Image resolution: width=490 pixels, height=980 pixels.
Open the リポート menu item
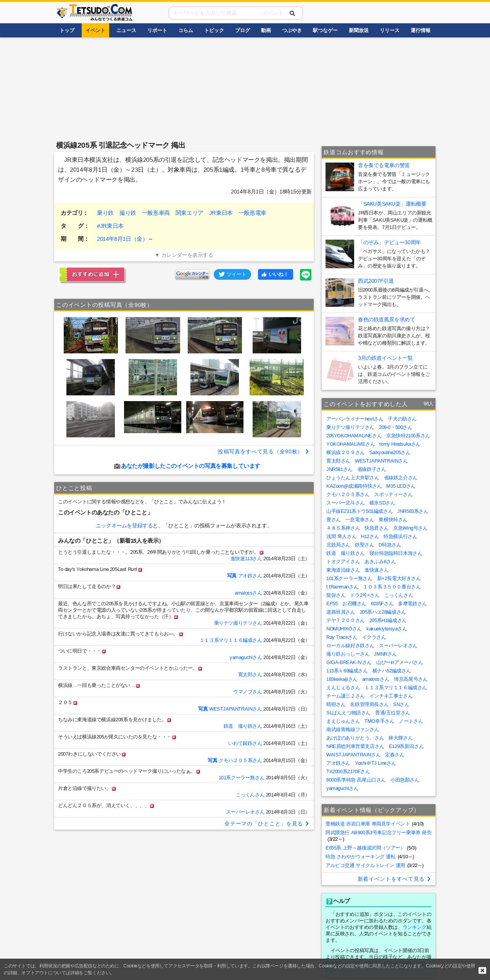157,31
